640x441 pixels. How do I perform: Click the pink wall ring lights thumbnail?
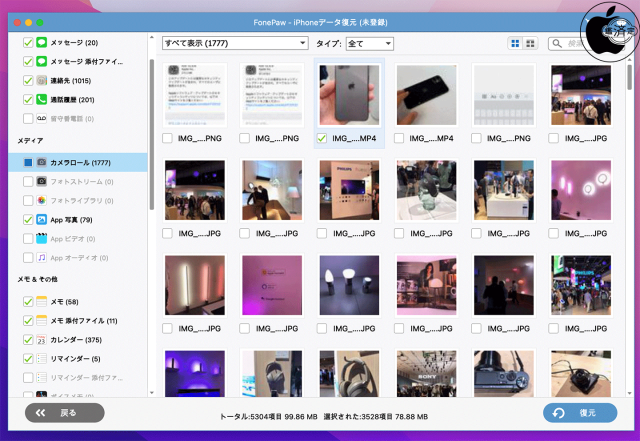tap(581, 190)
